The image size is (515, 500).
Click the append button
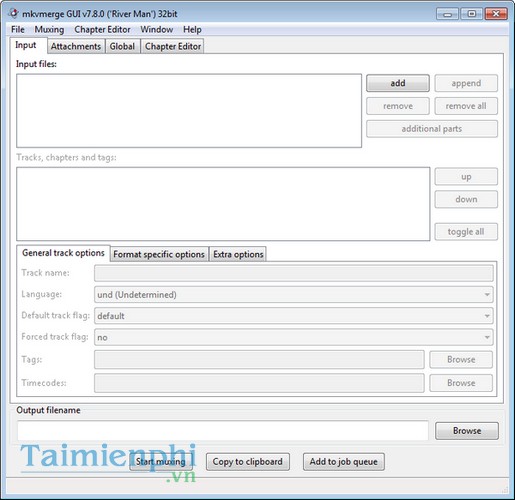click(x=466, y=83)
